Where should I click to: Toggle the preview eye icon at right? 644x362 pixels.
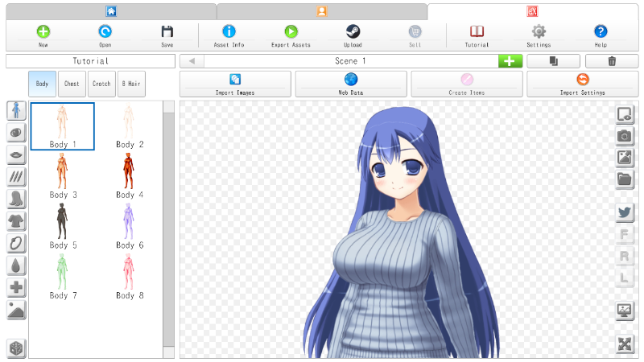pos(625,114)
